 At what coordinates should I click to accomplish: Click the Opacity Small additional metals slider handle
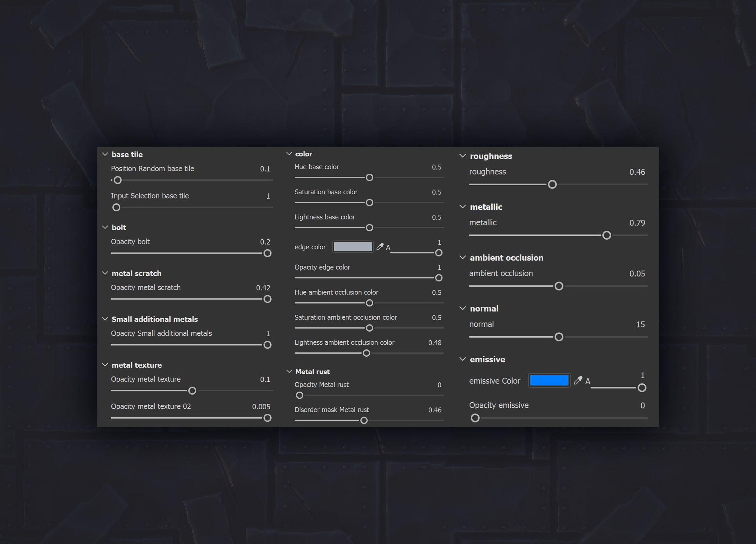coord(267,345)
